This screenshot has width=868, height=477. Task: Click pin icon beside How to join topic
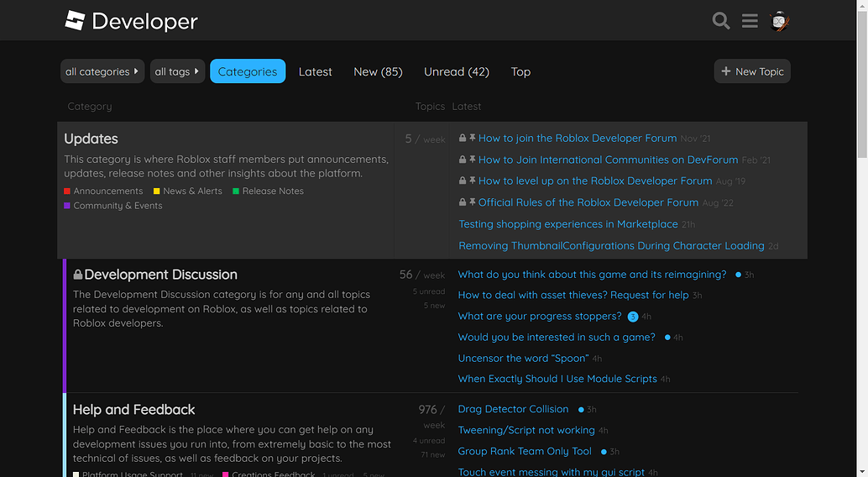point(473,138)
